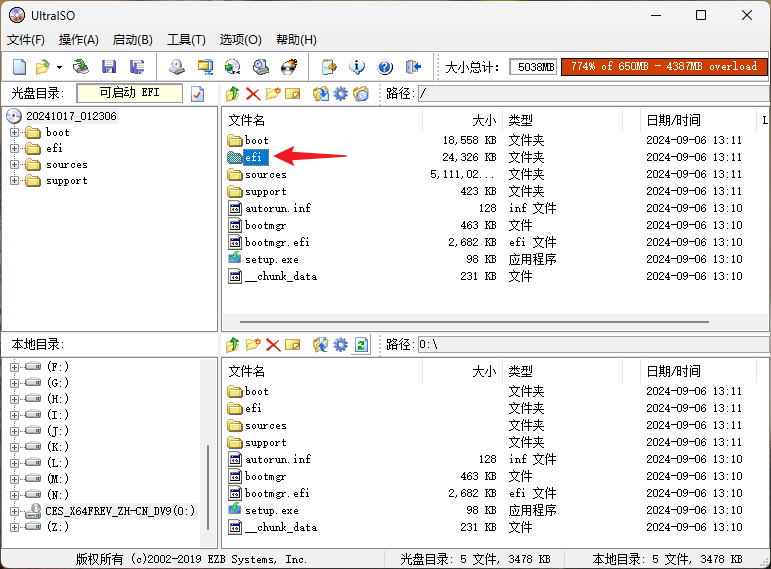
Task: Click the horizontal scrollbar of disc file list
Action: coord(474,322)
